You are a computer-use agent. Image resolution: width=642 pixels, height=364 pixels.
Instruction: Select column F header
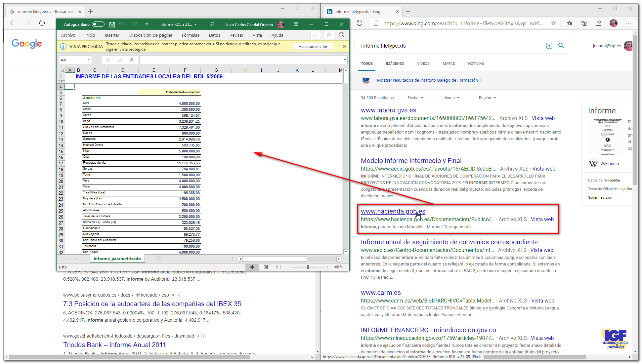pyautogui.click(x=185, y=70)
